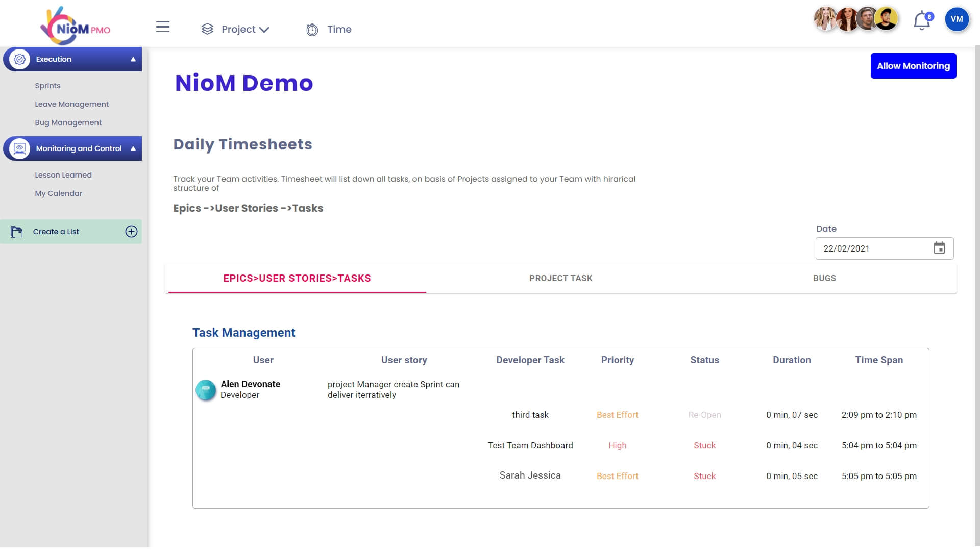The image size is (980, 551).
Task: Collapse the Execution section arrow
Action: click(x=133, y=59)
